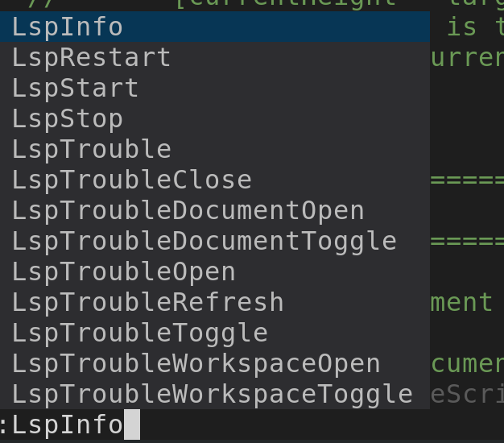Click the block cursor after LspInfo
504x443 pixels.
pos(132,424)
